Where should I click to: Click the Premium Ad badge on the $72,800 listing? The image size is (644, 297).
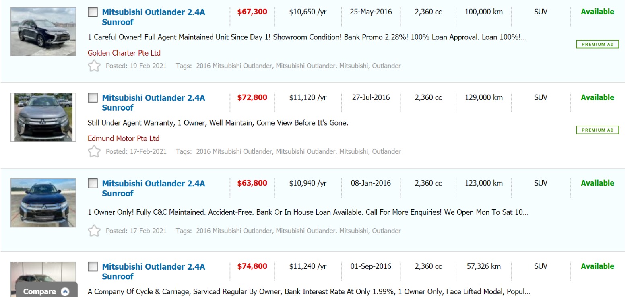pyautogui.click(x=597, y=130)
